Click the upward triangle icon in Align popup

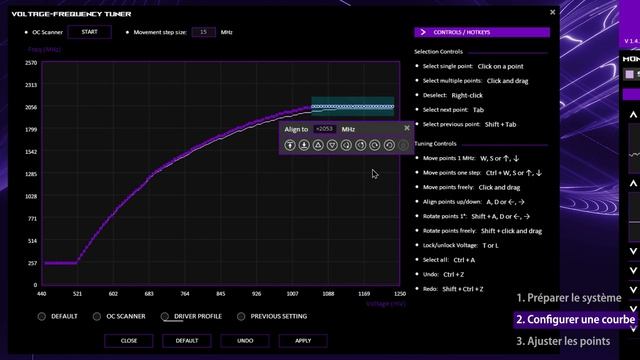coord(318,145)
